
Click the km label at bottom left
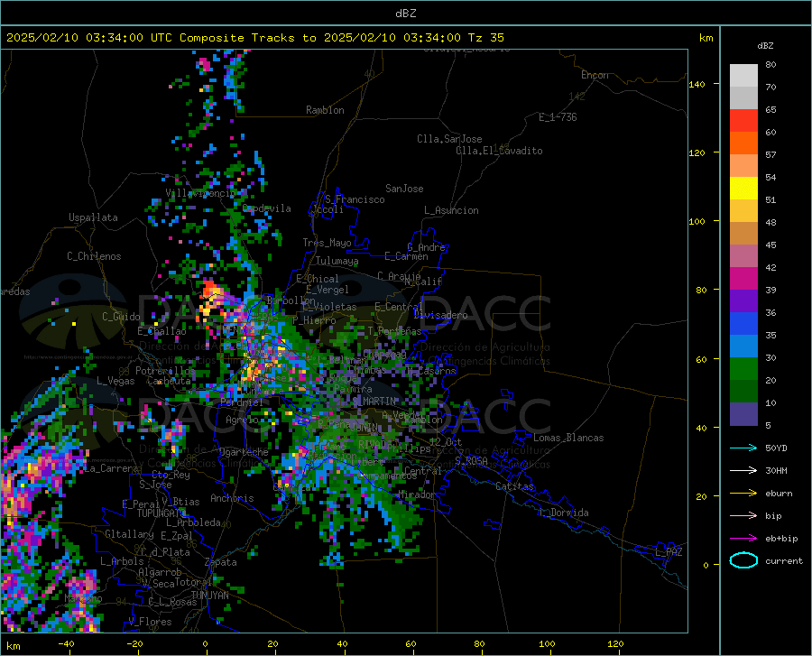point(13,646)
